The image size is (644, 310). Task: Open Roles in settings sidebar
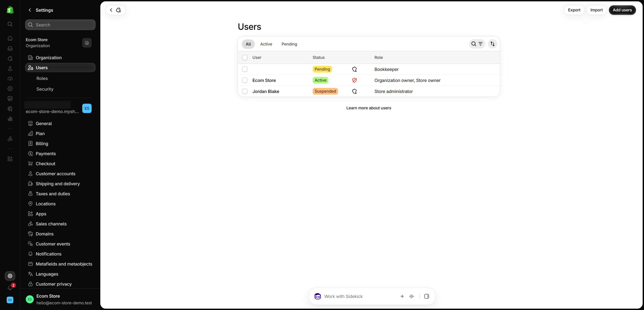42,78
